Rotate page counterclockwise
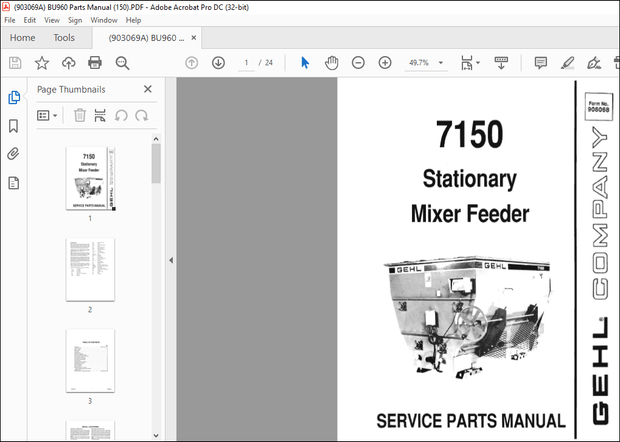Image resolution: width=620 pixels, height=442 pixels. tap(121, 115)
